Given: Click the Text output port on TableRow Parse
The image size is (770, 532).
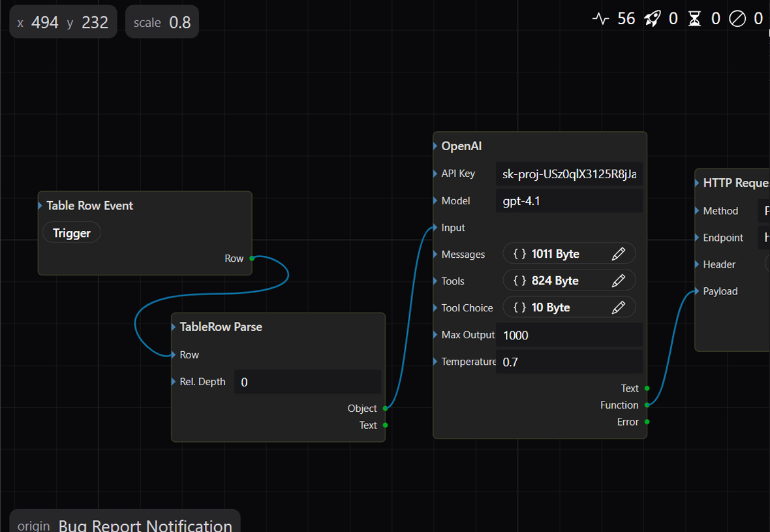Looking at the screenshot, I should tap(386, 426).
